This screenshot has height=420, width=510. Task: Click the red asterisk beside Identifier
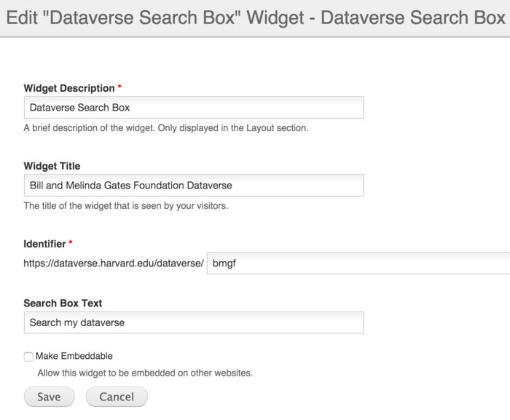point(71,242)
